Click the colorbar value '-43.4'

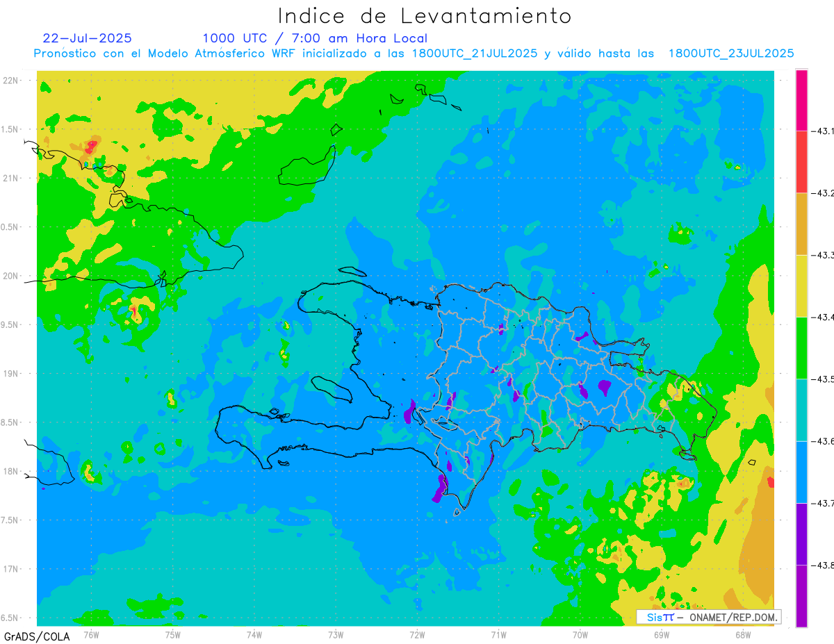click(821, 317)
